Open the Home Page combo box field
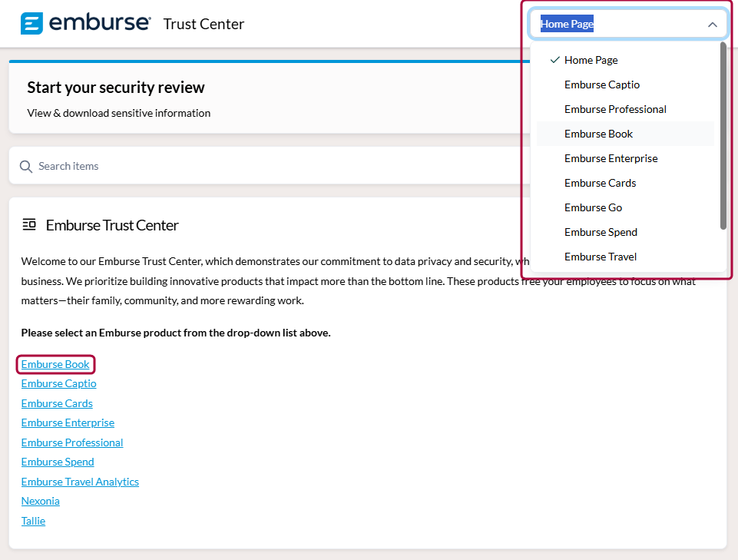Screen dimensions: 738x560 coord(628,24)
